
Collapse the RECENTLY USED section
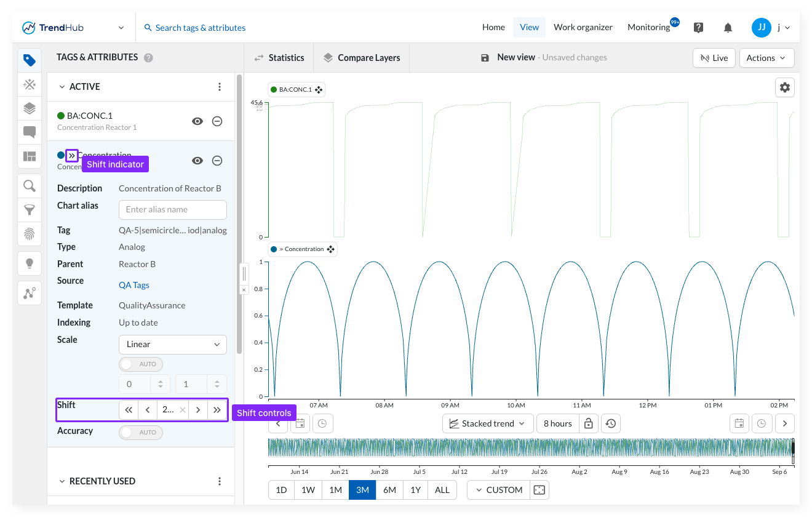[62, 481]
